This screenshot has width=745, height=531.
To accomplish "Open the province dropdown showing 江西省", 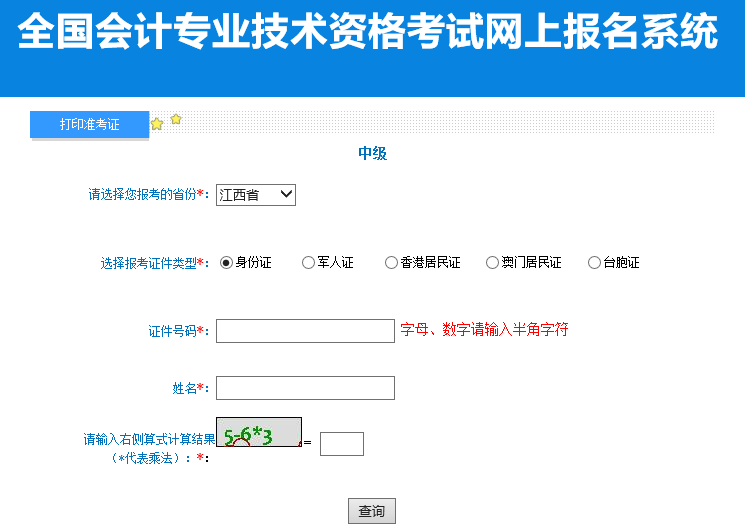I will (x=256, y=195).
